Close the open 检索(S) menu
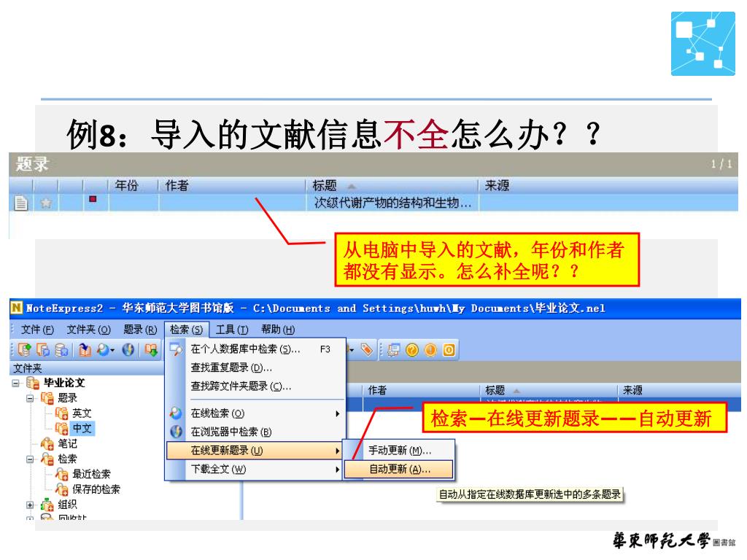This screenshot has width=747, height=560. coord(186,330)
